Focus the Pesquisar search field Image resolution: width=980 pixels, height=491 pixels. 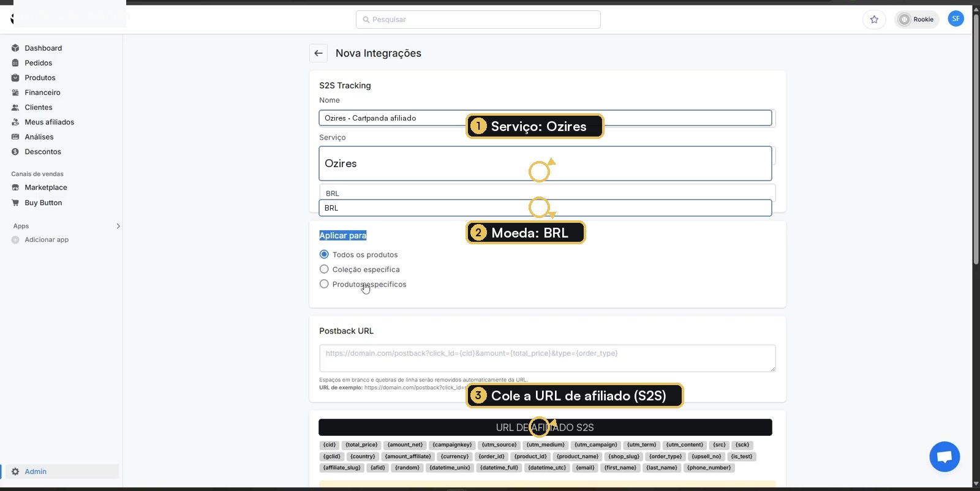coord(478,20)
